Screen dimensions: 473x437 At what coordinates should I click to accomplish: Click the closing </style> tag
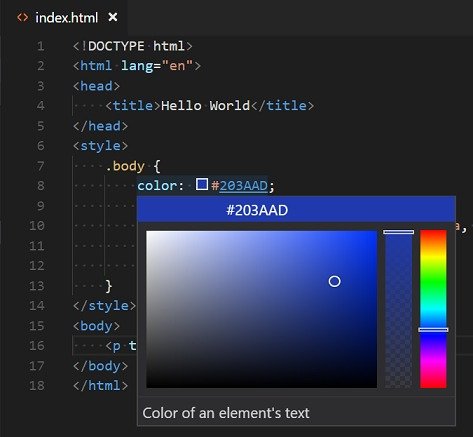coord(104,306)
